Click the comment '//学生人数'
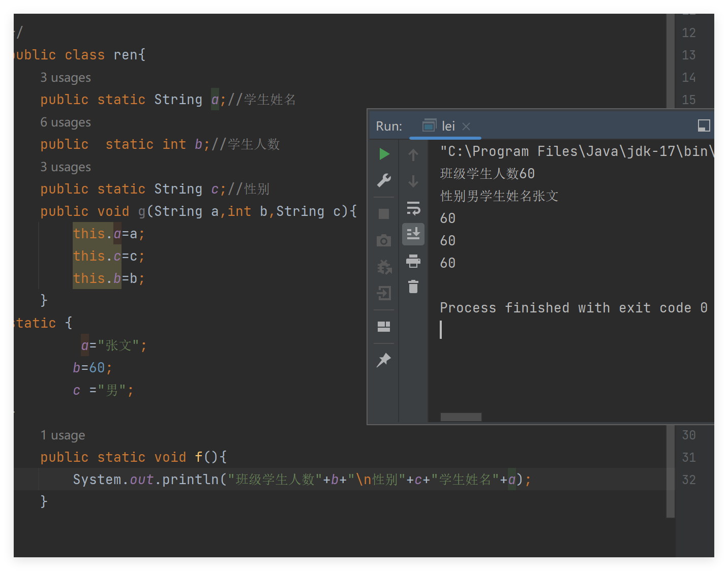The width and height of the screenshot is (728, 571). point(246,144)
